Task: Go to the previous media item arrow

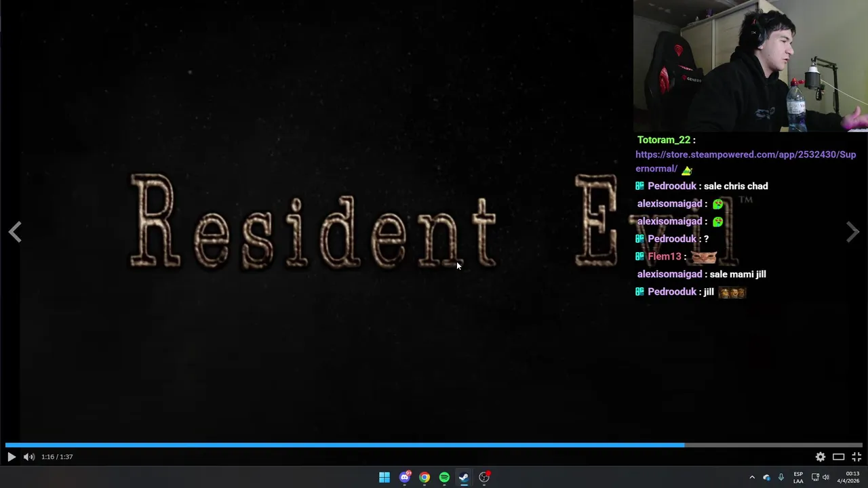Action: pos(15,232)
